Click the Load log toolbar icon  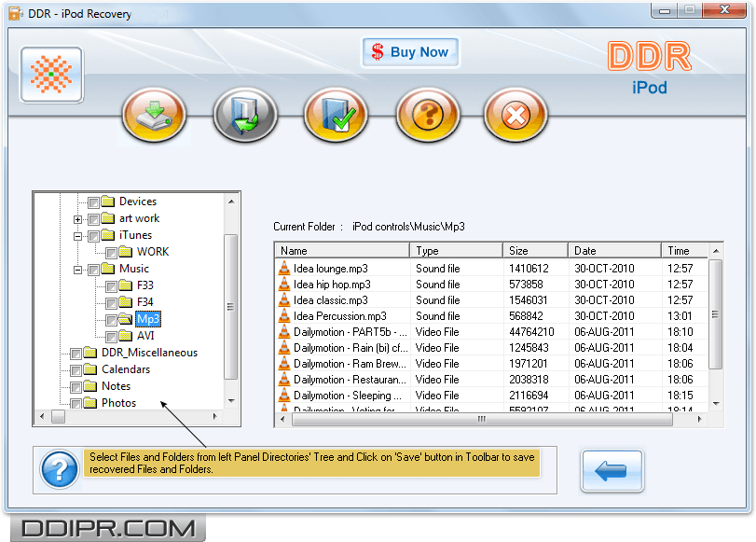[245, 116]
